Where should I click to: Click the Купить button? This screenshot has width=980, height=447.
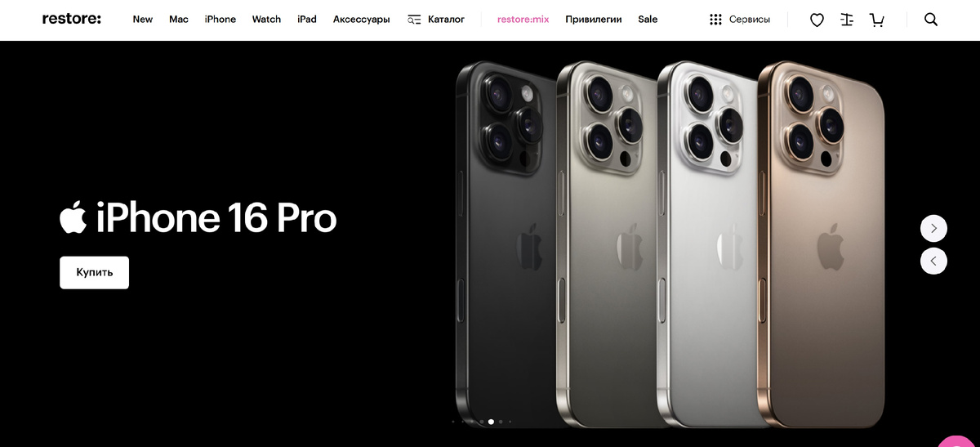94,272
